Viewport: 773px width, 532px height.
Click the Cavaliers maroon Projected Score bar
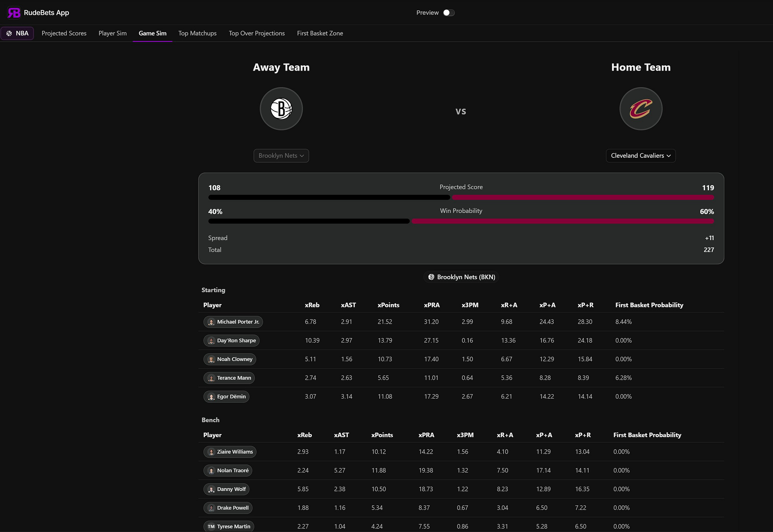583,197
